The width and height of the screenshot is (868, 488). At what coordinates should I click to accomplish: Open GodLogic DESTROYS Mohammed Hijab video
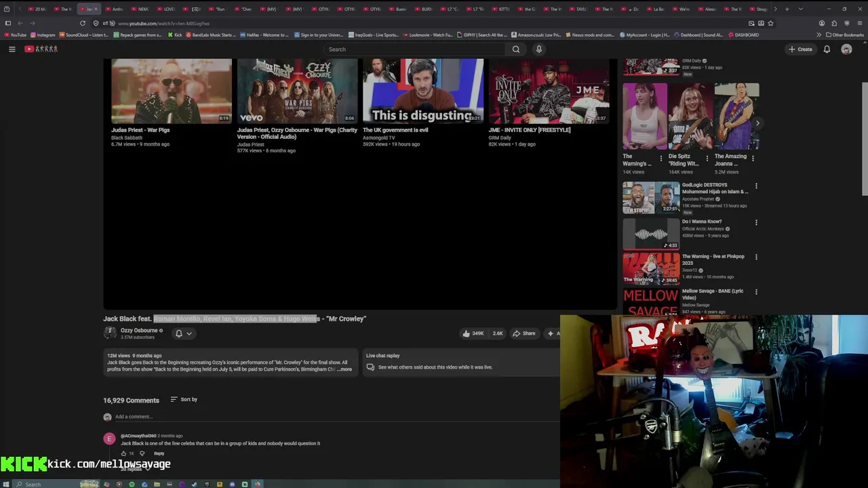tap(651, 197)
